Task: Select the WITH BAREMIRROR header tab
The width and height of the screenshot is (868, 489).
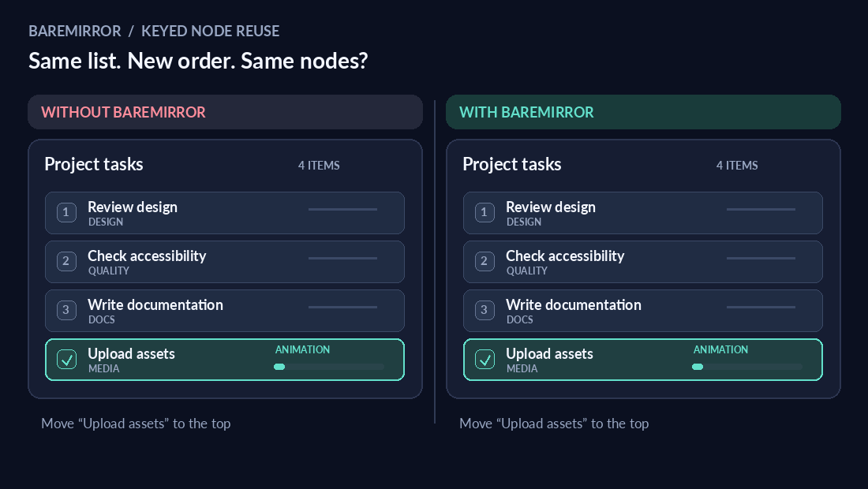Action: [x=643, y=112]
